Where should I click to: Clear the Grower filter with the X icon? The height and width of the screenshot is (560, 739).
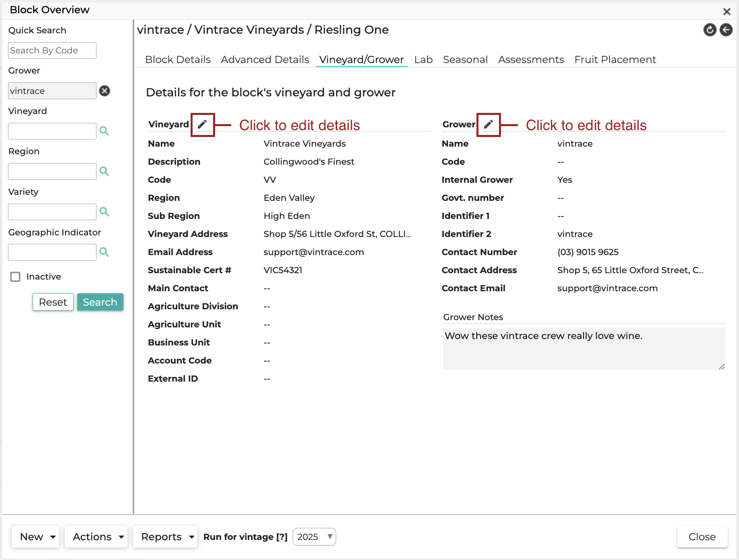(x=105, y=91)
